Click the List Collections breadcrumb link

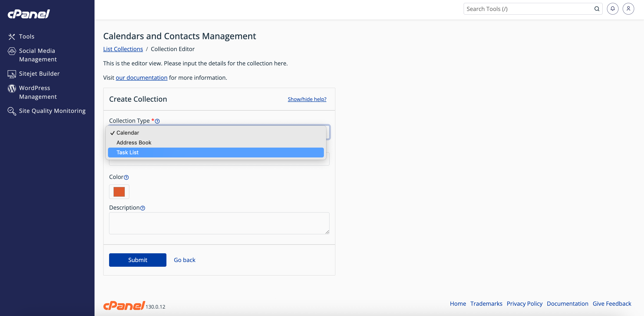[x=123, y=49]
